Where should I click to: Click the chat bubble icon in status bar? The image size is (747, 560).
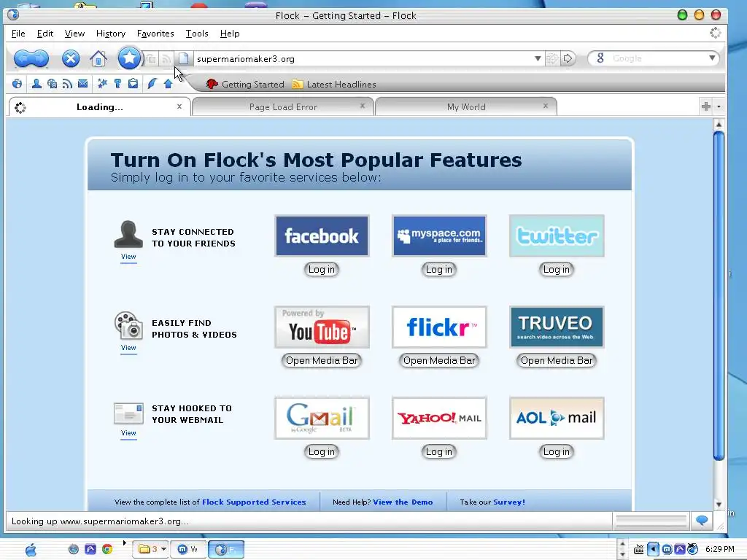tap(701, 521)
